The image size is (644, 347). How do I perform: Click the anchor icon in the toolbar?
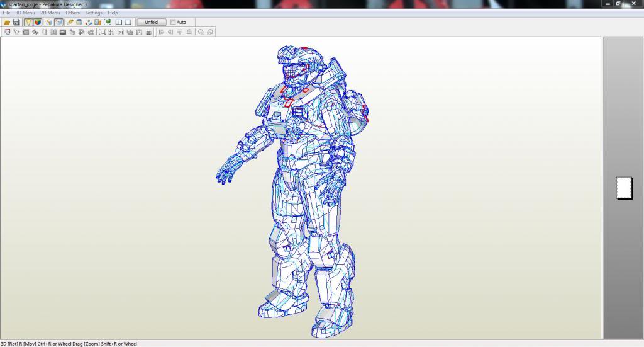(88, 22)
